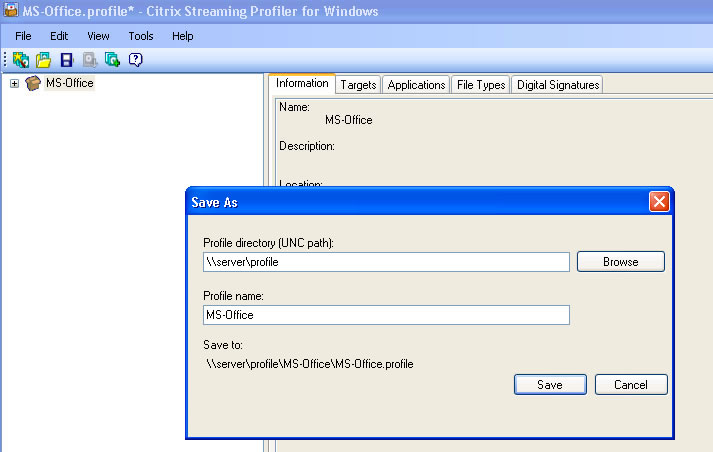
Task: Click the grayed-out Save As toolbar icon
Action: coord(90,60)
